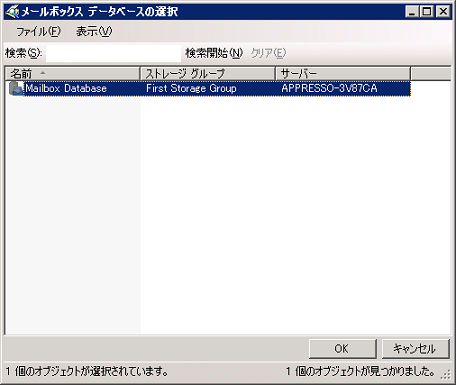Click the 検索開始(N) button

[214, 53]
